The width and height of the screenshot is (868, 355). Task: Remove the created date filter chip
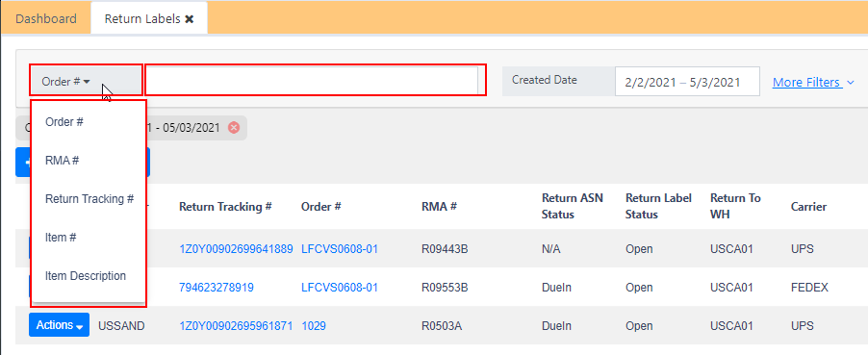click(234, 127)
